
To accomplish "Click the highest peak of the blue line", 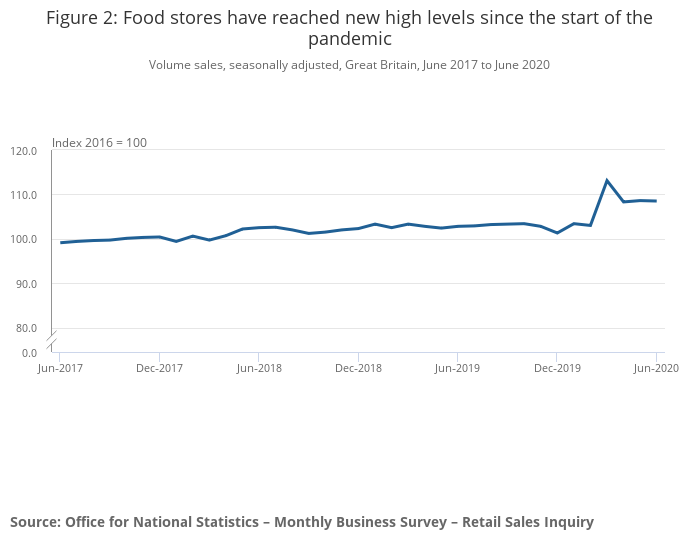I will (x=607, y=180).
